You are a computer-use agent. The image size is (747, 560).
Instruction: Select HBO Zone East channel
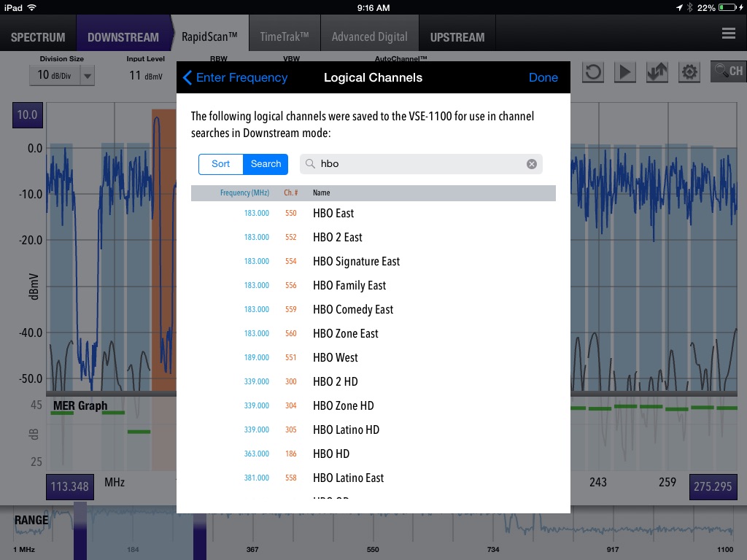click(x=373, y=333)
